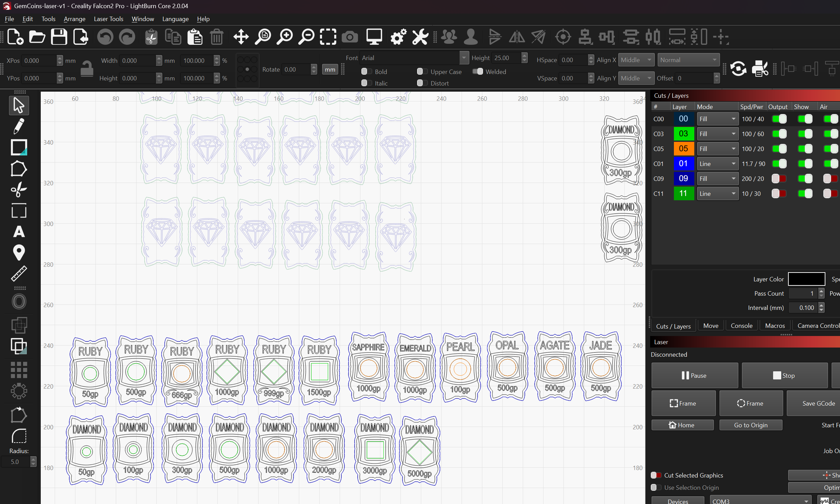
Task: Open the Laser Tools menu
Action: click(x=108, y=19)
